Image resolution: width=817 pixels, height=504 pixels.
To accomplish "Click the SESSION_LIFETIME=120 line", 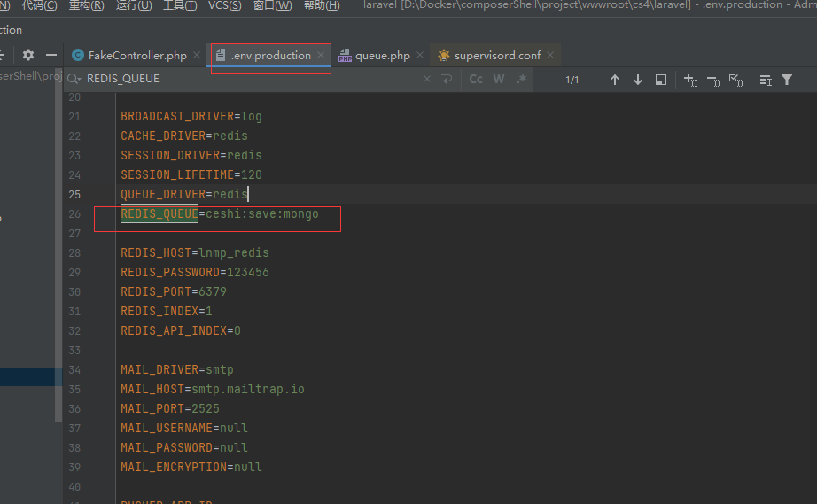I will pos(191,175).
